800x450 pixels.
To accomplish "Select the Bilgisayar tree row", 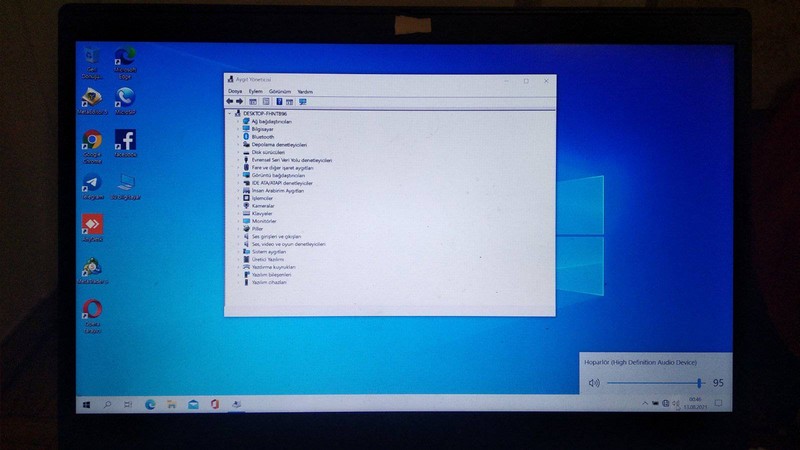I will [258, 129].
